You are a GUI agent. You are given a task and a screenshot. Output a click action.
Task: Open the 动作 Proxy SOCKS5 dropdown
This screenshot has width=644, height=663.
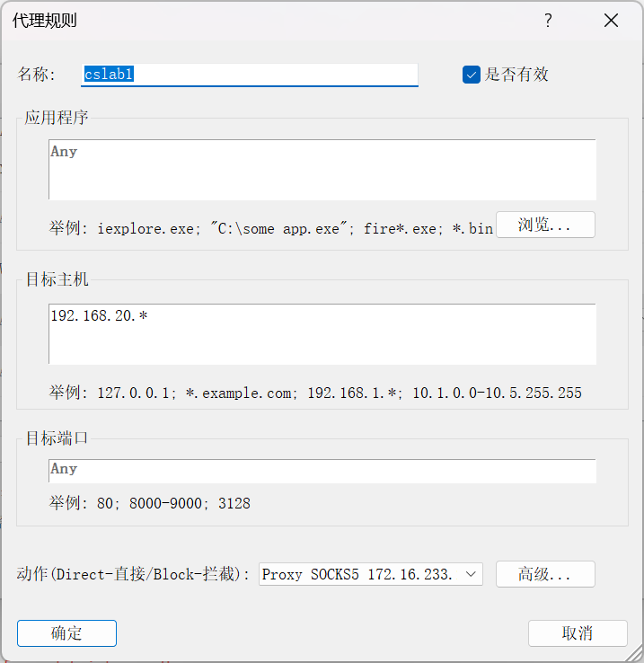pos(370,574)
